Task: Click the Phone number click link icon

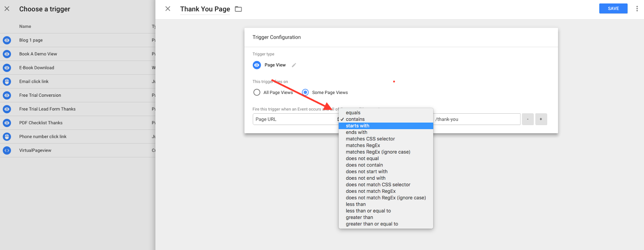Action: (x=7, y=137)
